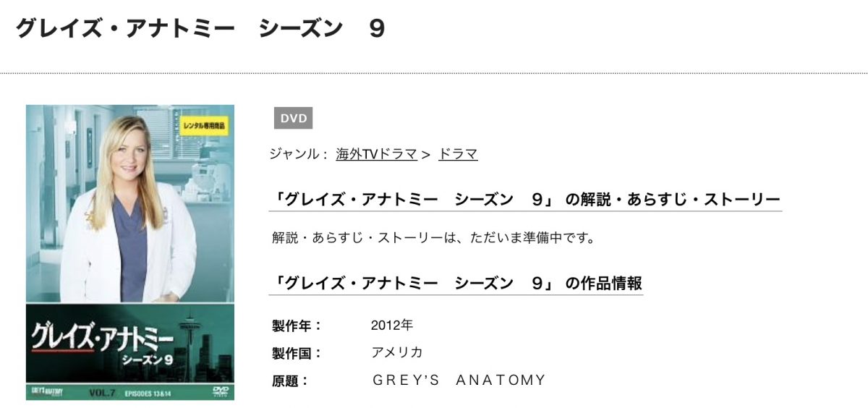The height and width of the screenshot is (408, 868).
Task: Open the ドラマ genre link
Action: pyautogui.click(x=458, y=154)
